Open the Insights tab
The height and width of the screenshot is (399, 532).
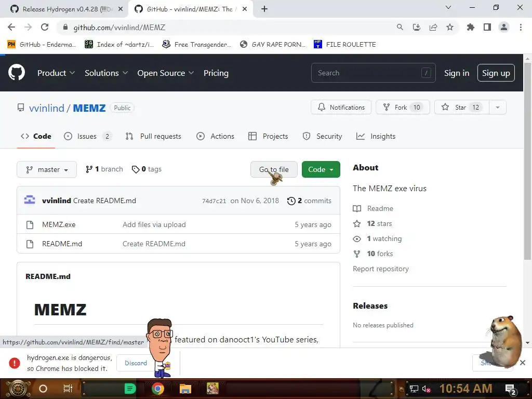[376, 137]
